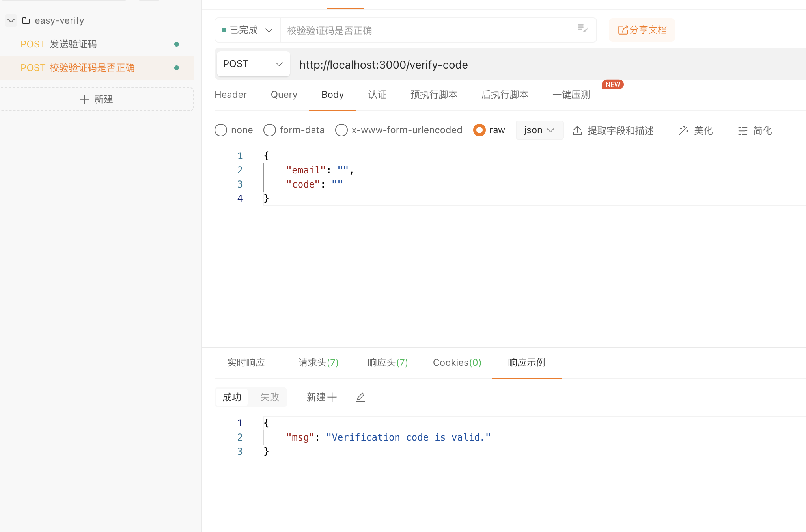
Task: Open the json format dropdown
Action: pos(539,130)
